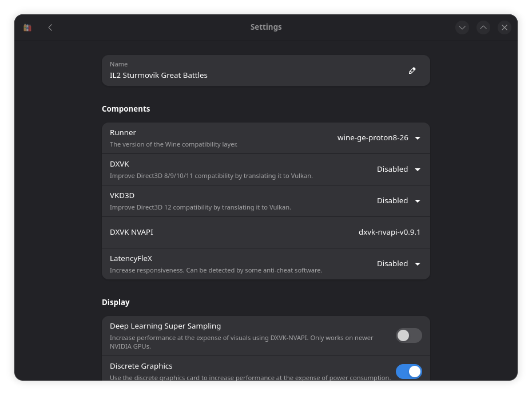The width and height of the screenshot is (532, 395).
Task: Open the Runner version dropdown
Action: click(379, 138)
